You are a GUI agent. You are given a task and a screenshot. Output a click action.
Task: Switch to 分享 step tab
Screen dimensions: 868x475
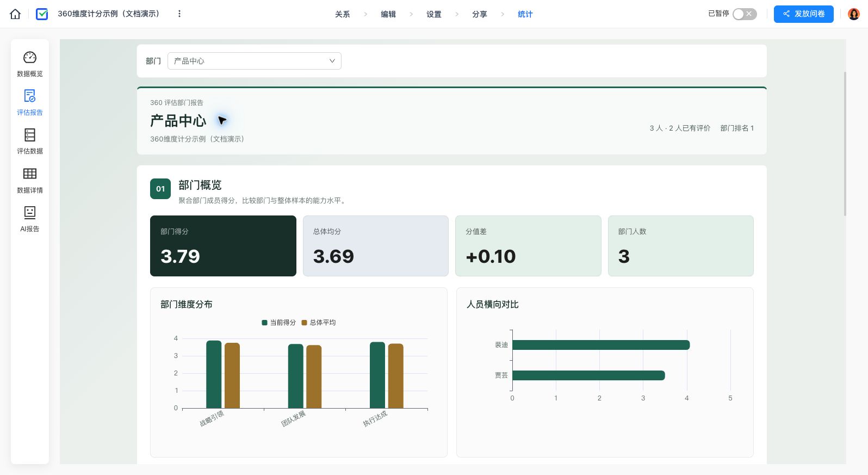[480, 14]
